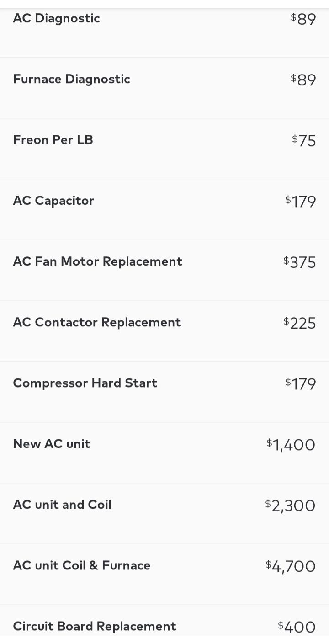329x644 pixels.
Task: Click the $375 fan motor price
Action: [300, 262]
